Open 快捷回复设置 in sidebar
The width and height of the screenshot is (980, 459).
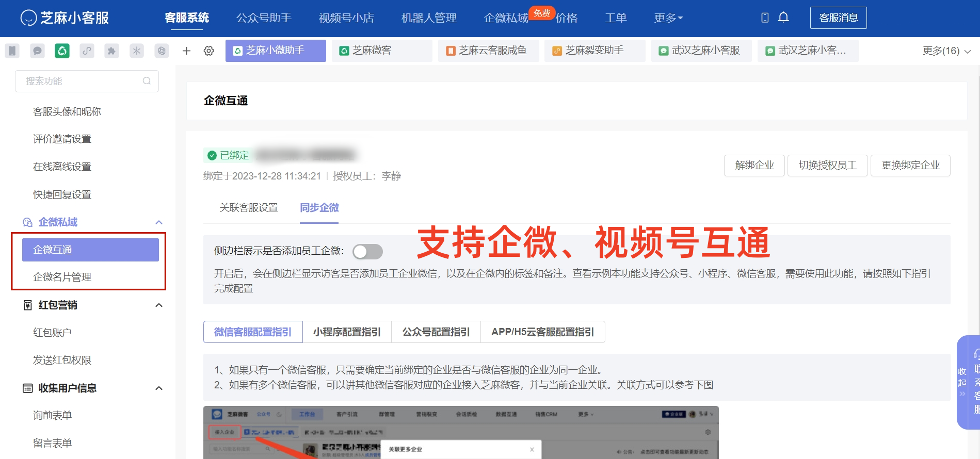(x=62, y=195)
